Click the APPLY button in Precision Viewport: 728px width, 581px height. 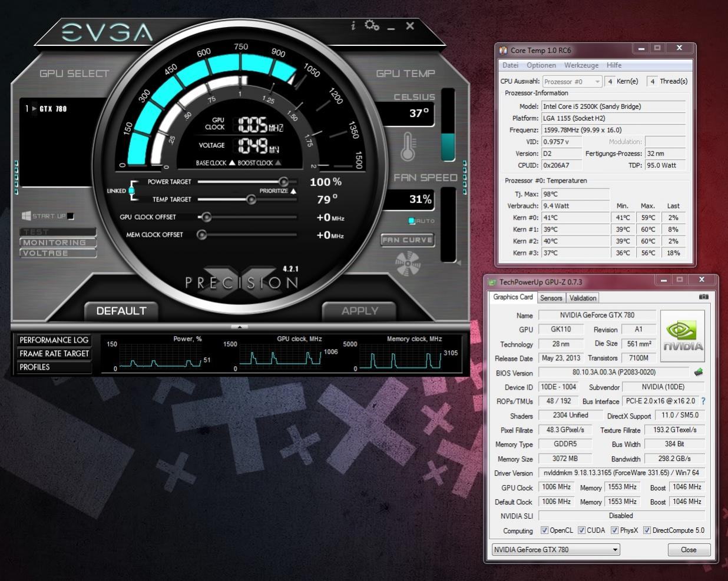(360, 311)
